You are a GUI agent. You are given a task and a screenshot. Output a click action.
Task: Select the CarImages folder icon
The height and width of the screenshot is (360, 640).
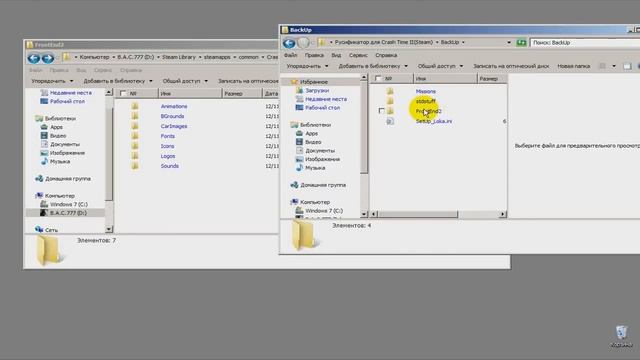point(135,126)
